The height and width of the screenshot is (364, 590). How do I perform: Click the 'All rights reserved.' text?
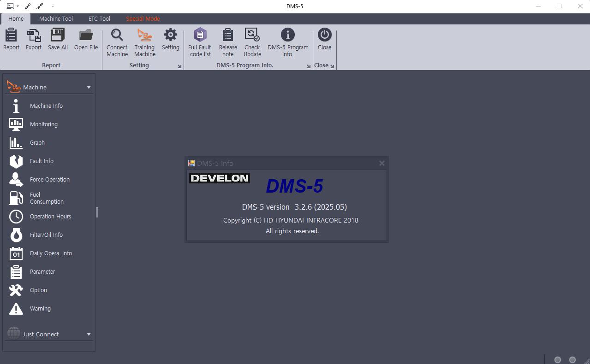(292, 231)
